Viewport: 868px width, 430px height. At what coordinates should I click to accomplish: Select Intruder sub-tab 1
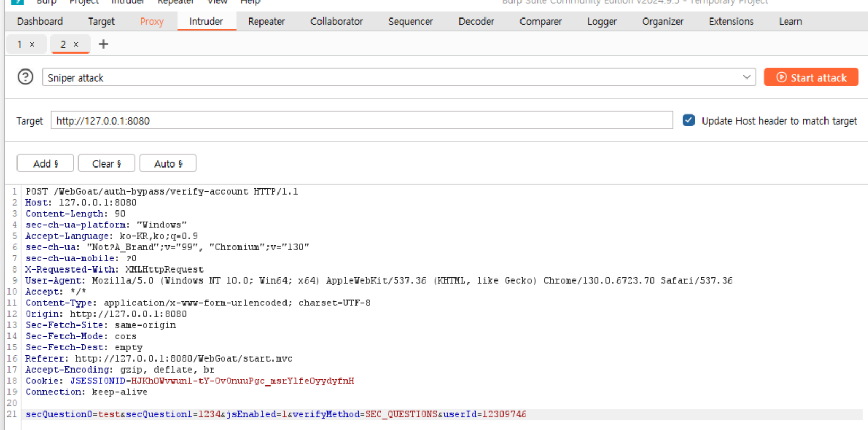click(x=20, y=45)
